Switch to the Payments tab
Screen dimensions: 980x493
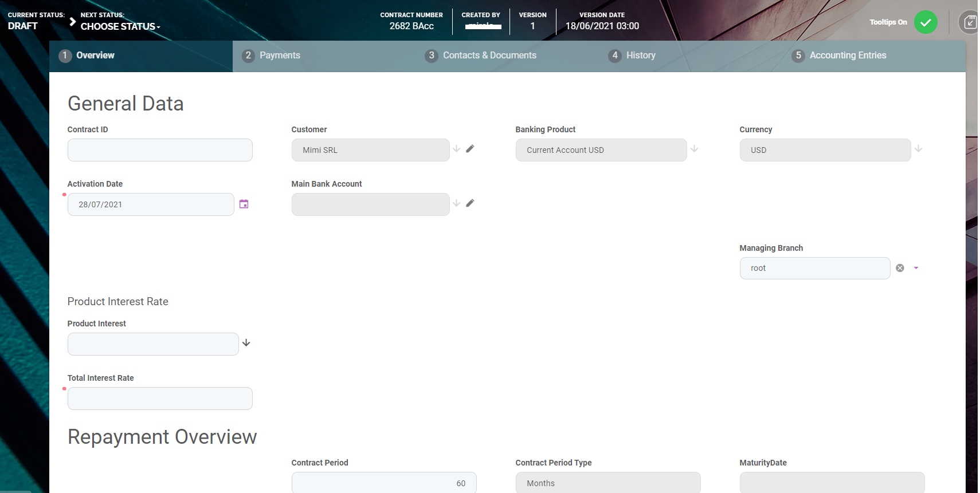[x=279, y=56]
